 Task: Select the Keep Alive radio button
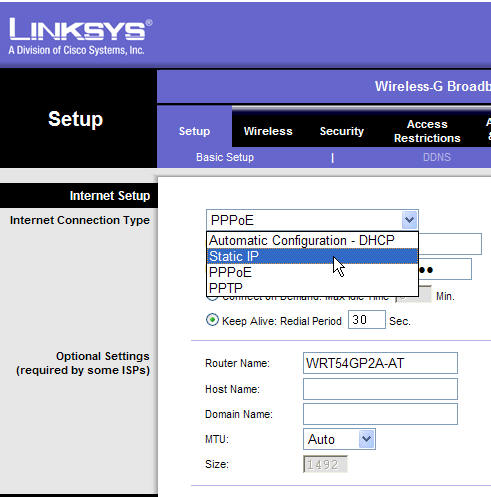(212, 320)
